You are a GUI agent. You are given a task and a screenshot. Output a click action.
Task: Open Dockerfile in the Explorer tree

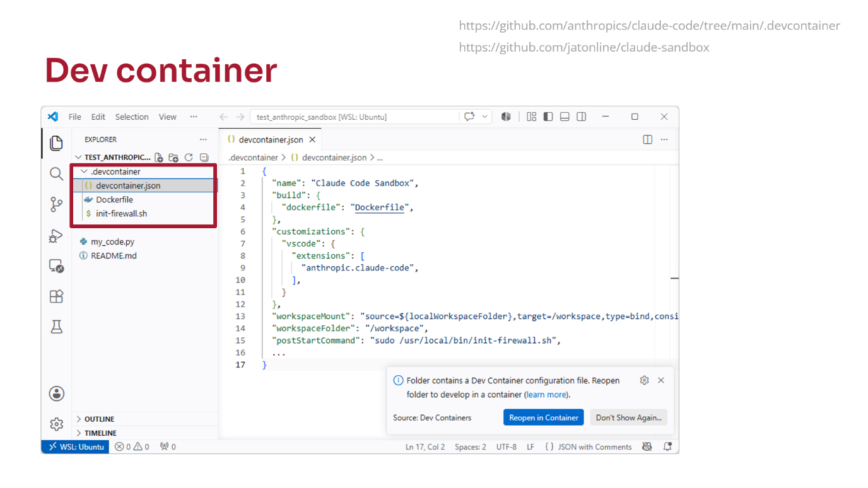pyautogui.click(x=114, y=200)
